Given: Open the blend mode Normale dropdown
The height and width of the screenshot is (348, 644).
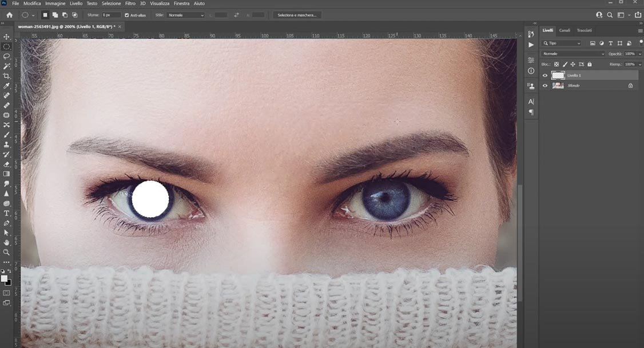Looking at the screenshot, I should coord(573,54).
